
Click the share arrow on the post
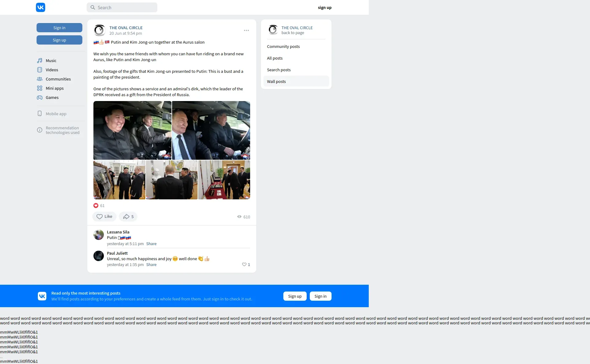(126, 217)
